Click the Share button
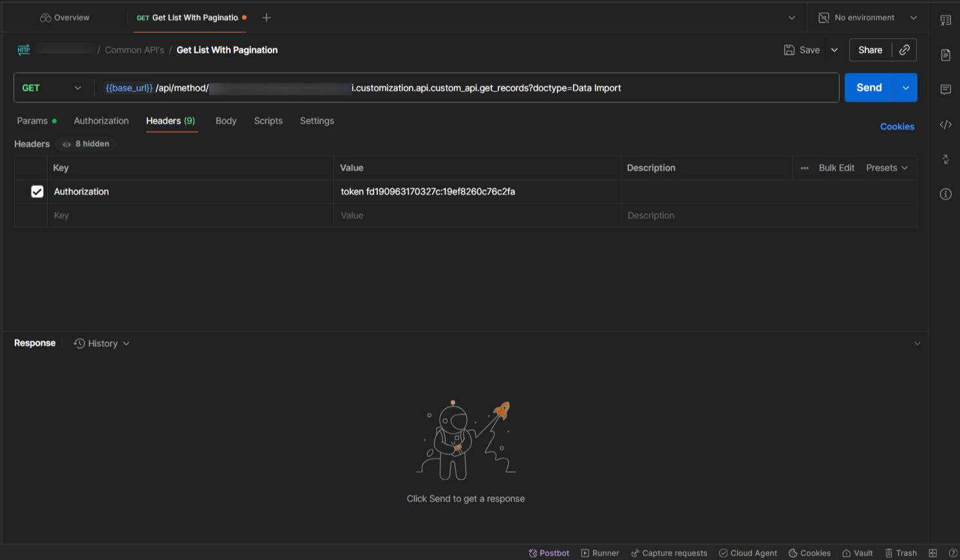Screen dimensions: 960x560 pyautogui.click(x=871, y=50)
